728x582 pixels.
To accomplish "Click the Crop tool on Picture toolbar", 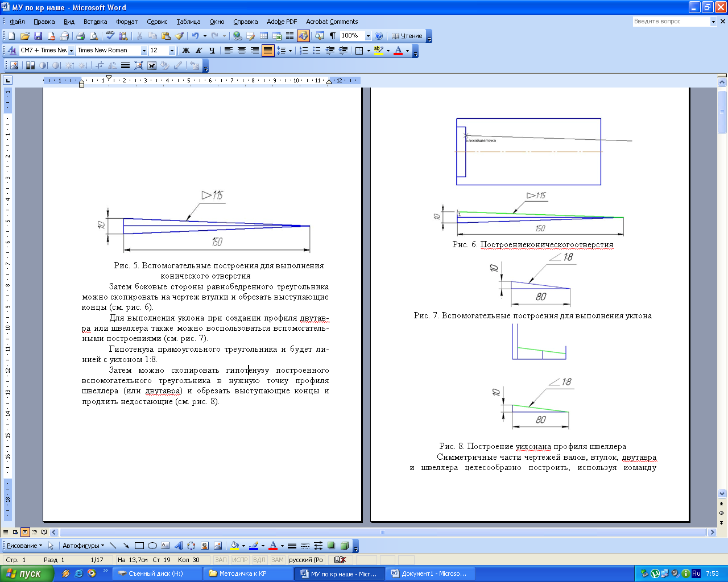I will (100, 65).
